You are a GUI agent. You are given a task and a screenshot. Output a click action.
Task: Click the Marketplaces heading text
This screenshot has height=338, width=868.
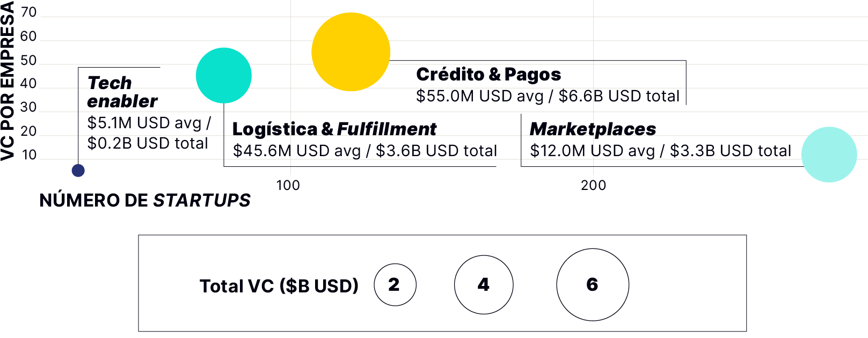593,129
